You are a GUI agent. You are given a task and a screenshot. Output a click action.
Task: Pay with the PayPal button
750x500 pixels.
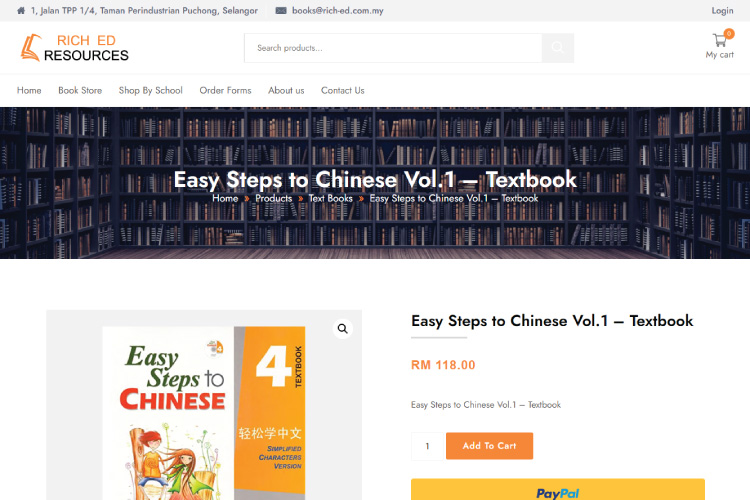(x=558, y=489)
